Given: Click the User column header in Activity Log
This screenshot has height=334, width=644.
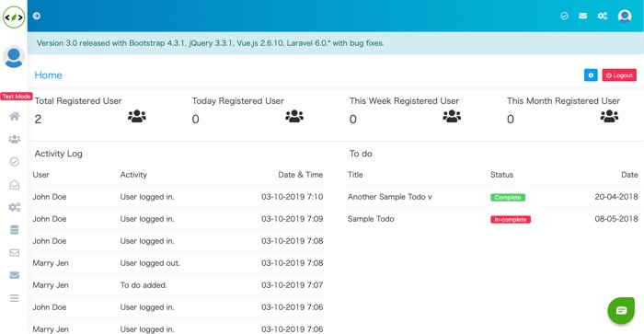Looking at the screenshot, I should click(x=41, y=175).
